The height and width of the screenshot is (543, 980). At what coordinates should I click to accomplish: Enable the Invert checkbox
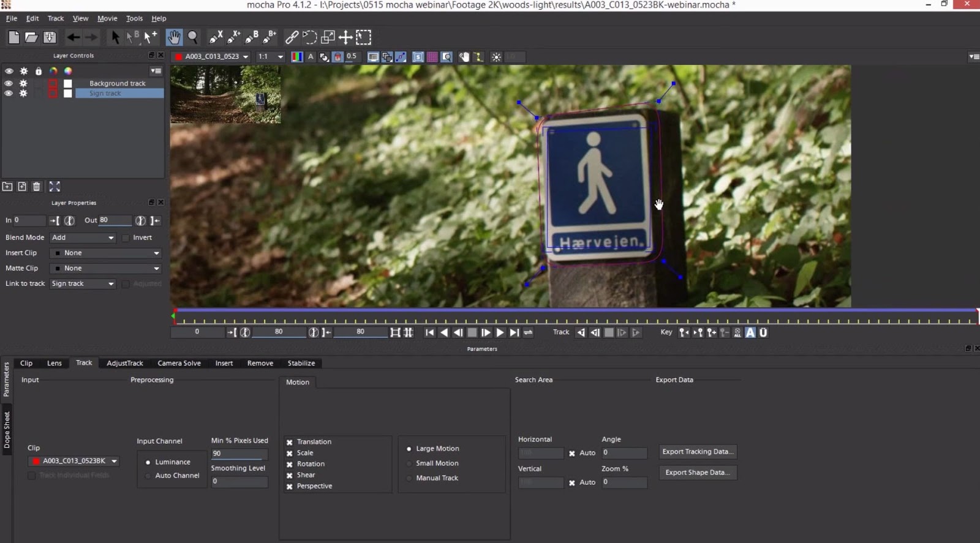point(126,238)
